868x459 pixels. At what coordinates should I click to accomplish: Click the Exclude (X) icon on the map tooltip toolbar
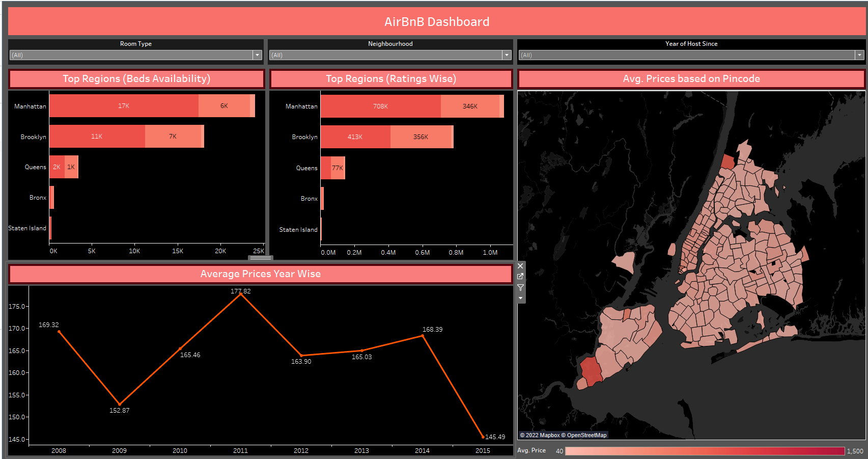pyautogui.click(x=520, y=265)
